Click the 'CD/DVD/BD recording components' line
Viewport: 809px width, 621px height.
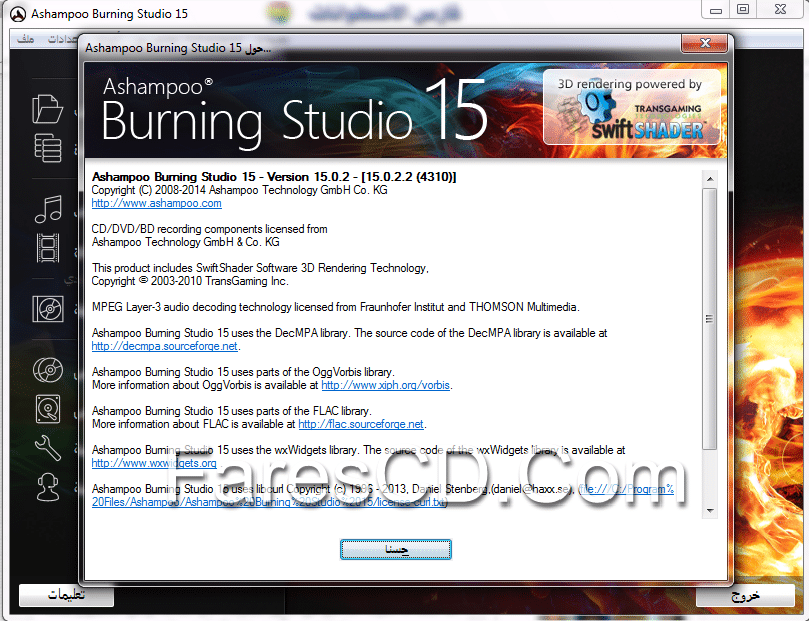209,229
